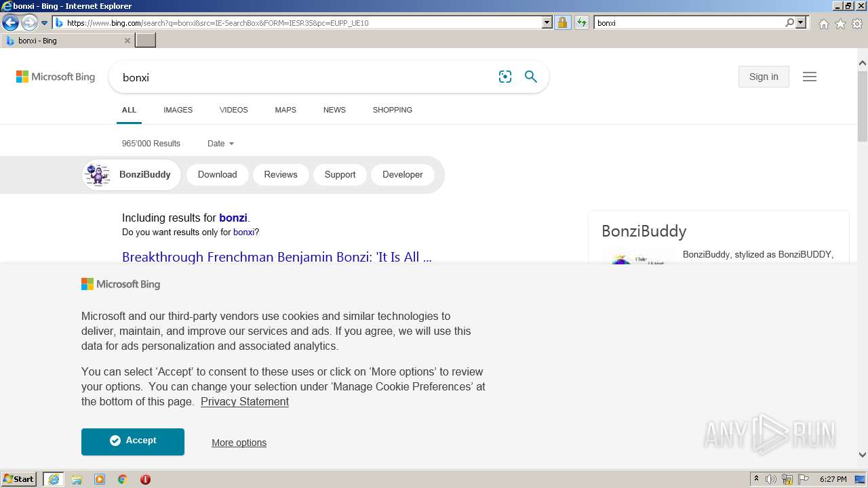Image resolution: width=868 pixels, height=488 pixels.
Task: View the security lock report icon
Action: [x=562, y=22]
